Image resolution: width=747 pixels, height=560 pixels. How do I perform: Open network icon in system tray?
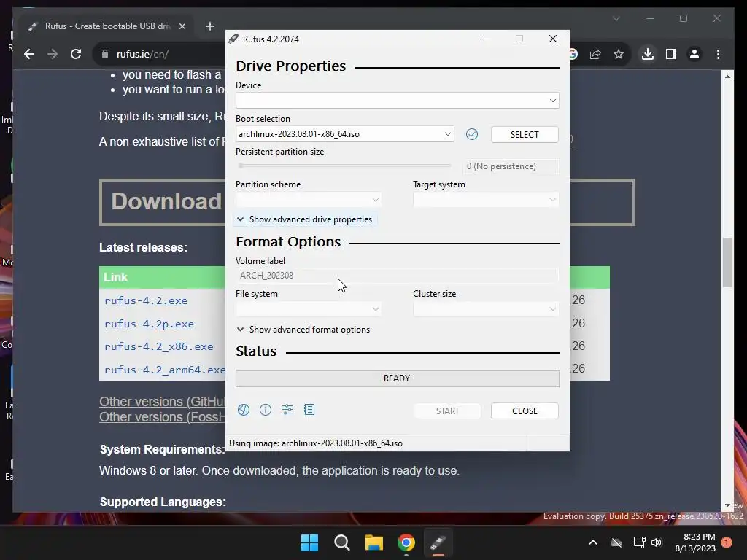pyautogui.click(x=639, y=542)
